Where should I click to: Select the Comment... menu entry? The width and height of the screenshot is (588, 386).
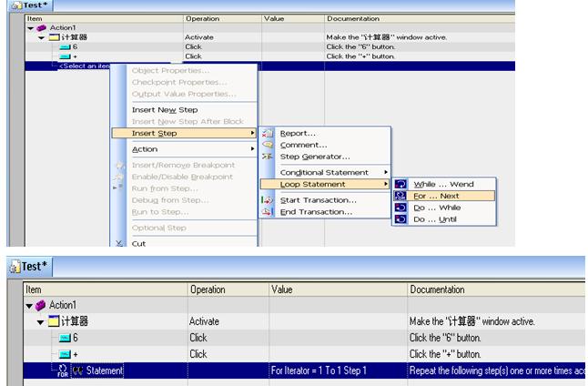coord(303,145)
